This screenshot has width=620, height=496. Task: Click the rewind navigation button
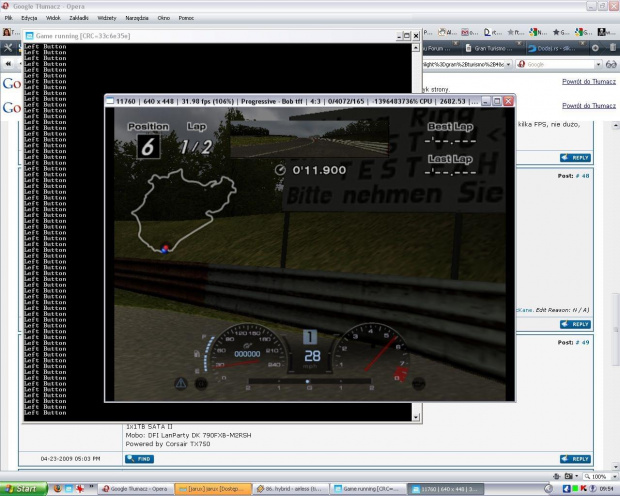[x=8, y=64]
